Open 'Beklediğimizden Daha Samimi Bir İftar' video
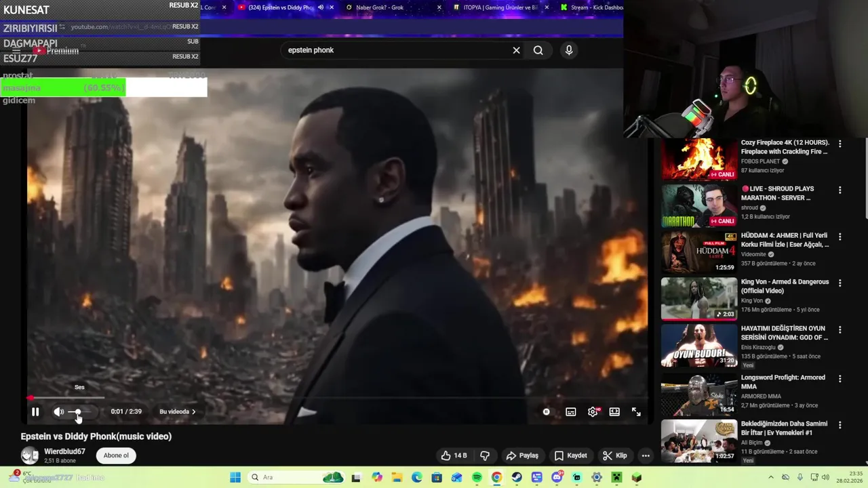868x488 pixels. [785, 428]
